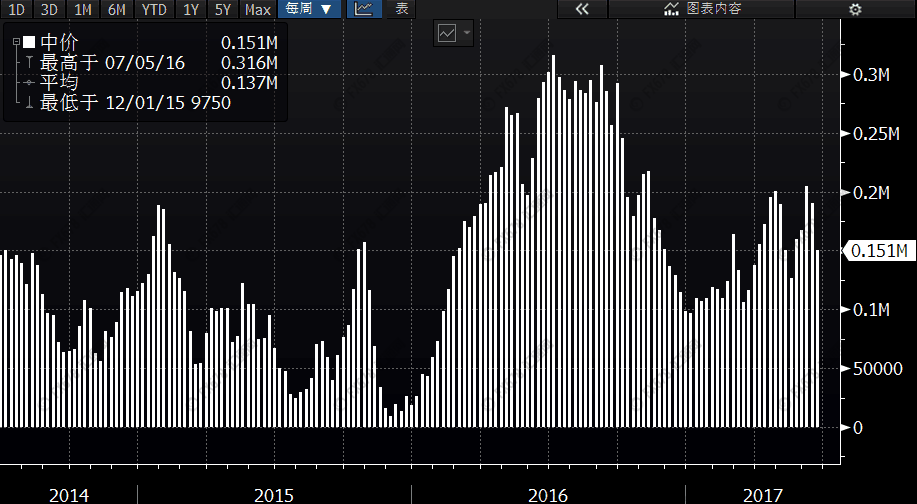Screen dimensions: 917x504
Task: Click the 平均 average marker icon in legend
Action: coord(30,82)
